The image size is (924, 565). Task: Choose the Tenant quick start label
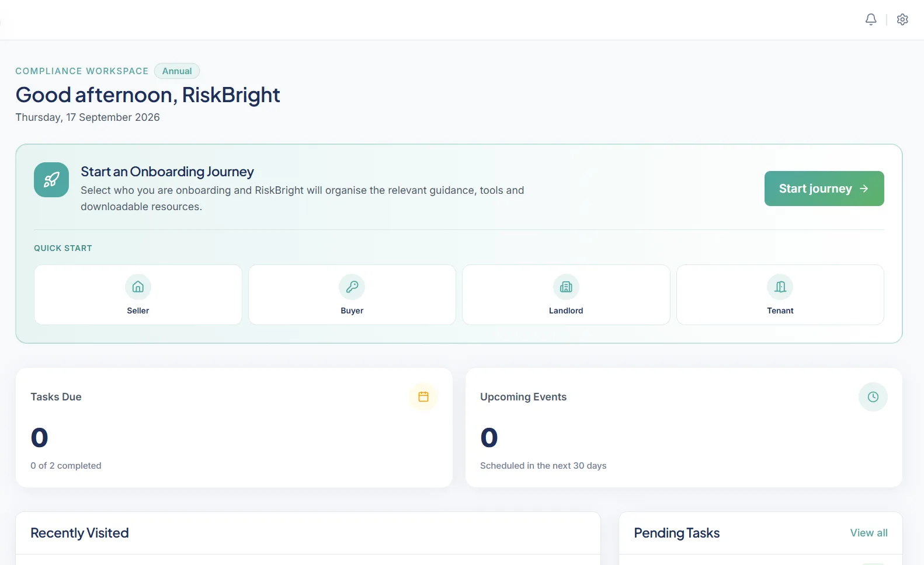[x=780, y=311]
